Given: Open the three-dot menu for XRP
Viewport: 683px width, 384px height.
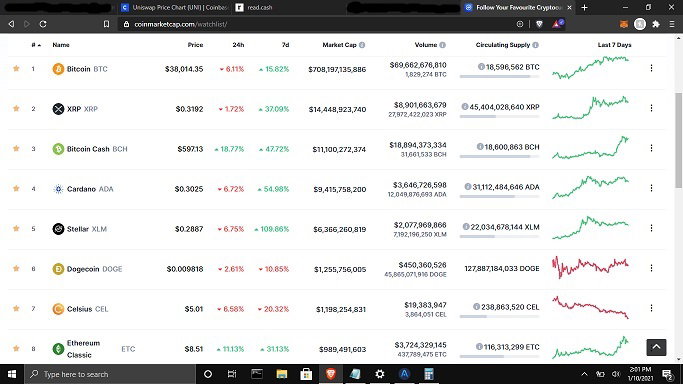Looking at the screenshot, I should [651, 108].
